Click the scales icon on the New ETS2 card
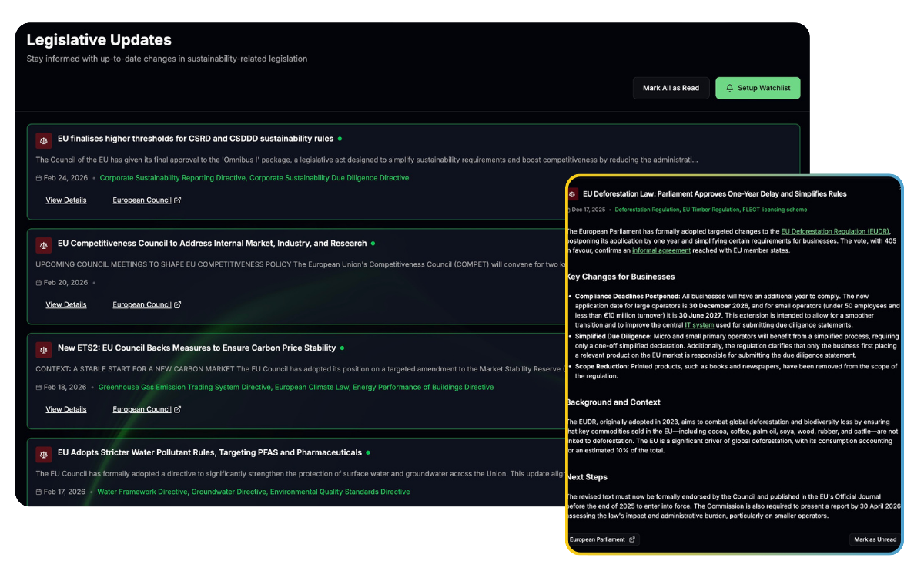This screenshot has width=924, height=578. [43, 349]
